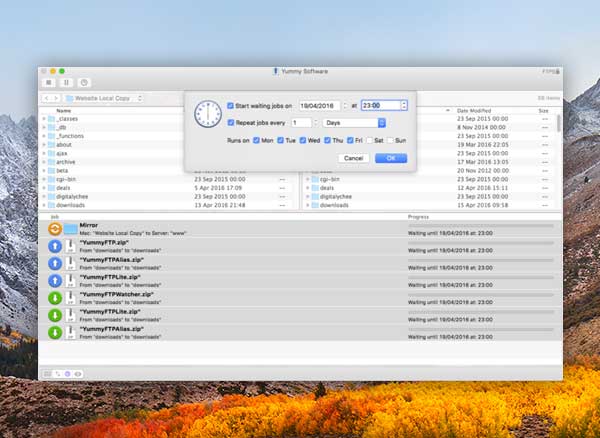Open the schedule clock toolbar icon
Screen dimensions: 600x438
84,83
